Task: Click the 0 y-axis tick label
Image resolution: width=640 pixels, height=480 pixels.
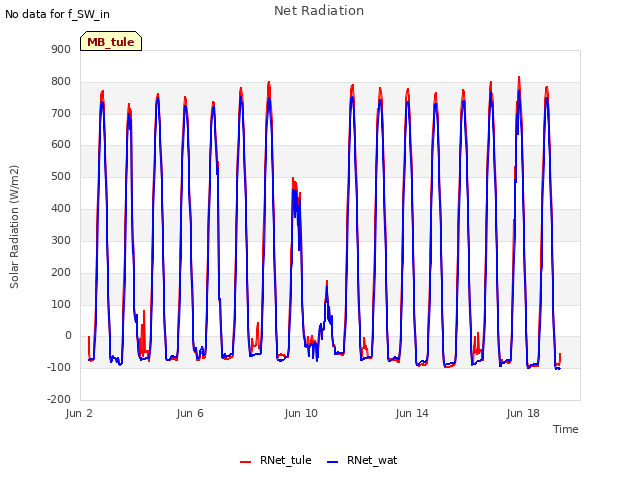Action: tap(68, 336)
